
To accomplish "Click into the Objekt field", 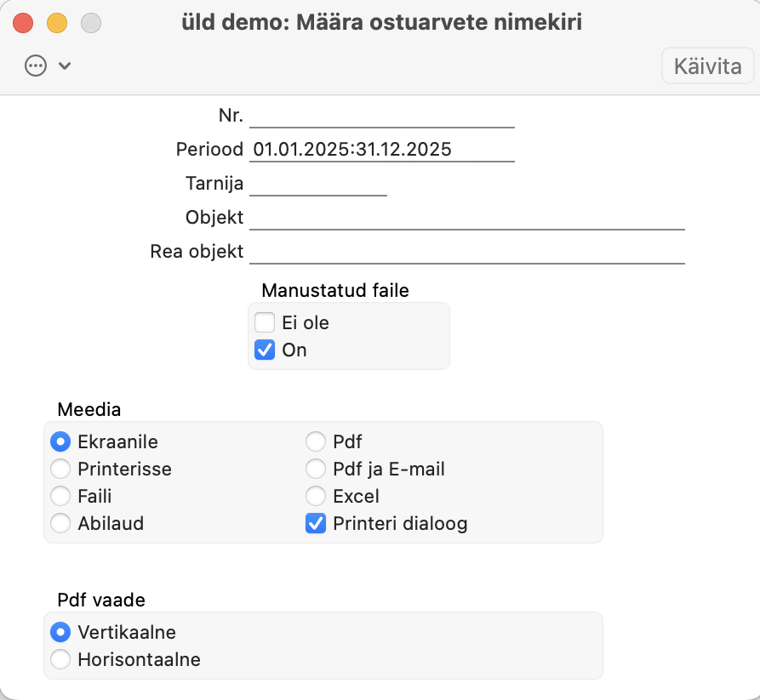I will [x=466, y=218].
